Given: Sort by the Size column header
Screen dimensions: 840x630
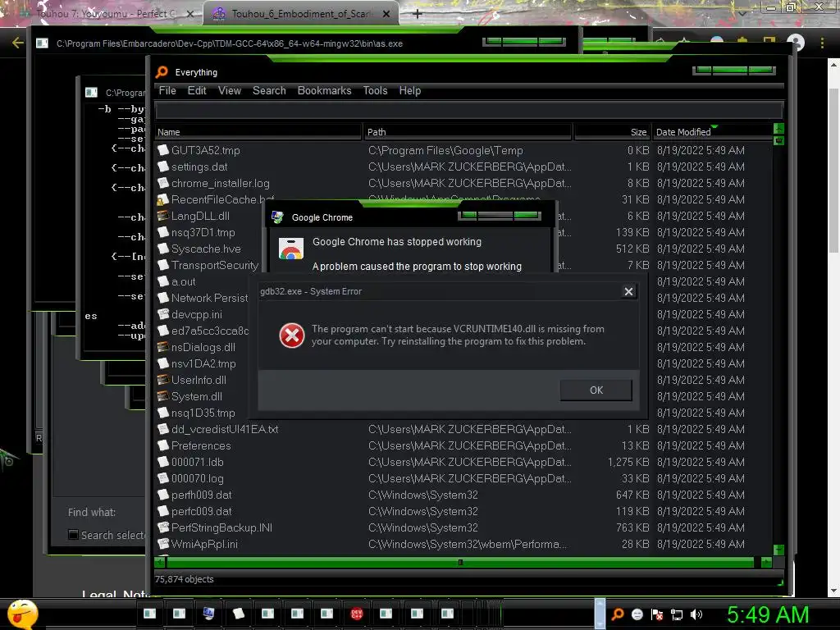Looking at the screenshot, I should [612, 132].
